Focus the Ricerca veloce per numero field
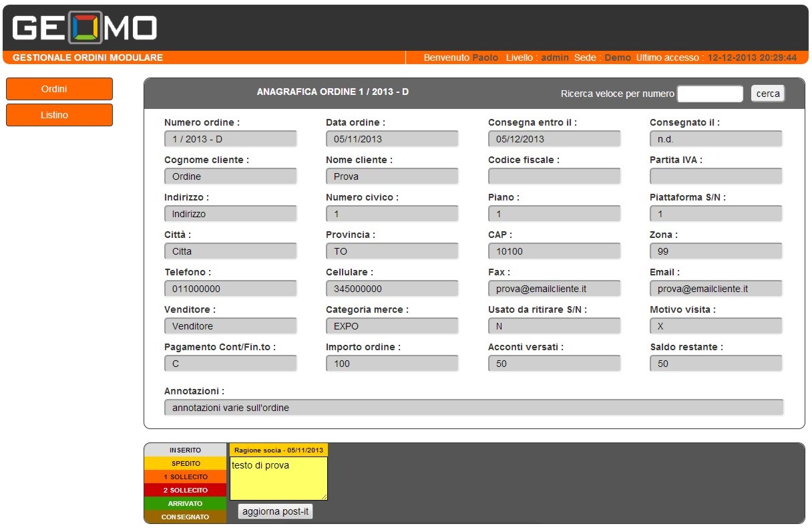Viewport: 812px width, 528px height. click(710, 94)
